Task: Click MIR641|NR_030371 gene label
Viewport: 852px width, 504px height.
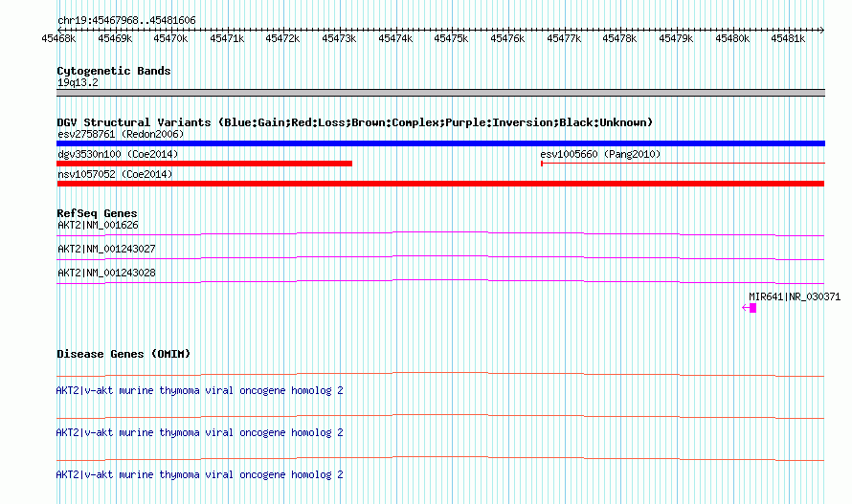Action: point(795,296)
